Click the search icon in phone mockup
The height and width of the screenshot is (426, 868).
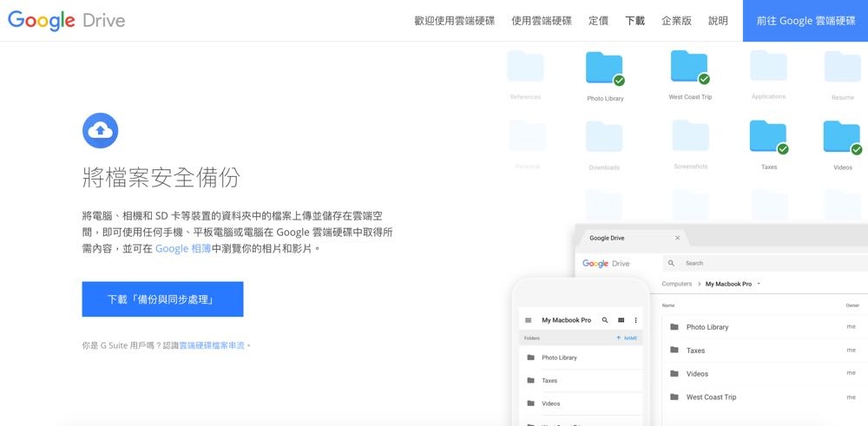pos(605,320)
